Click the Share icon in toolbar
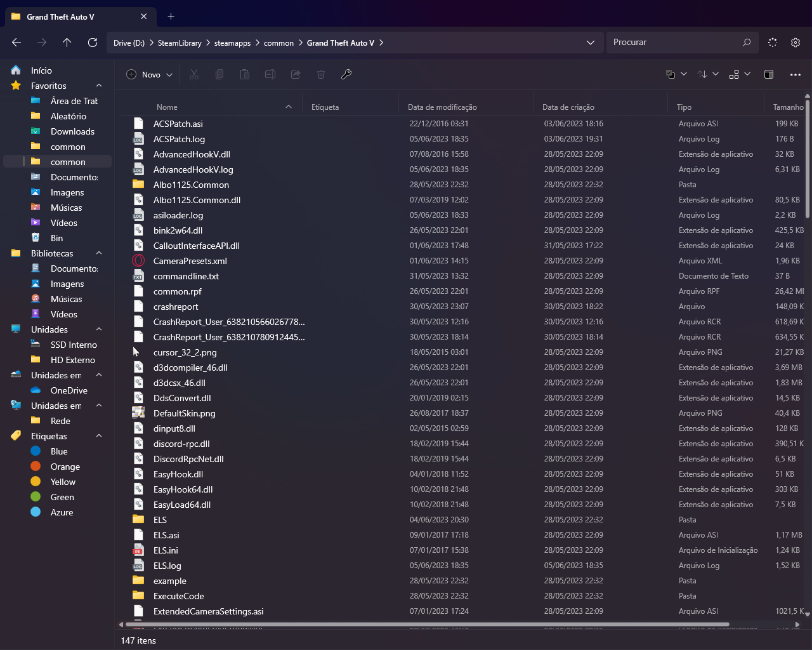This screenshot has width=812, height=650. (x=296, y=74)
